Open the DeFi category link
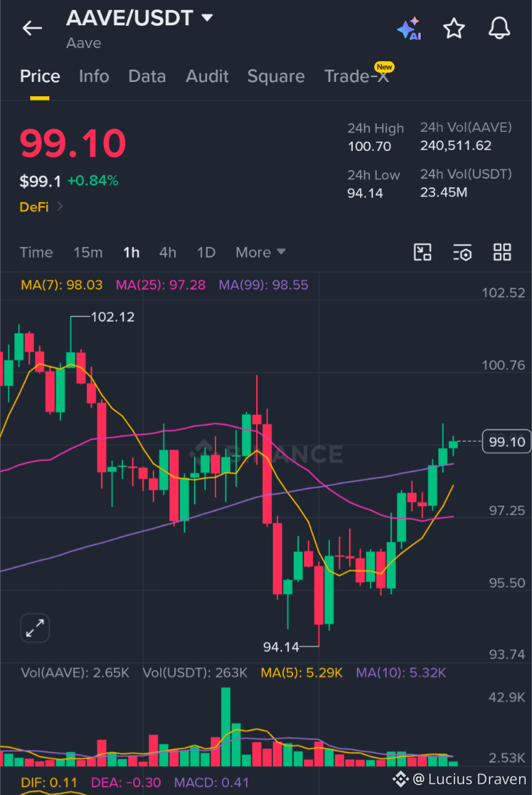The height and width of the screenshot is (795, 532). [x=41, y=207]
